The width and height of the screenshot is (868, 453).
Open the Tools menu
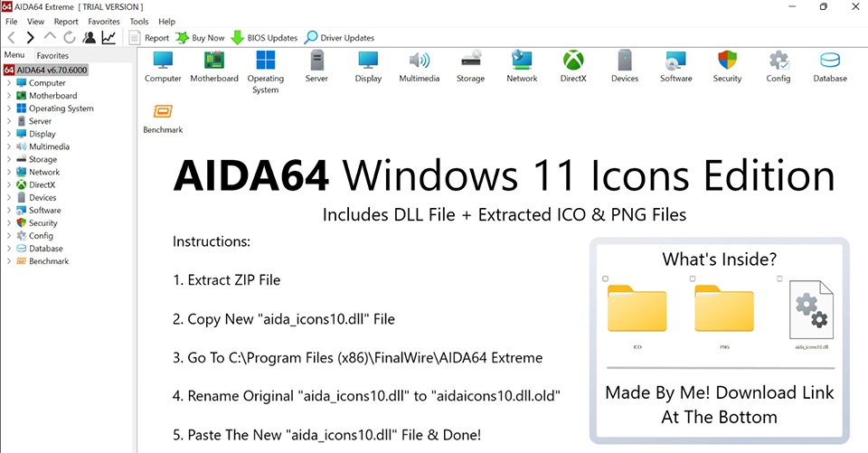point(139,22)
